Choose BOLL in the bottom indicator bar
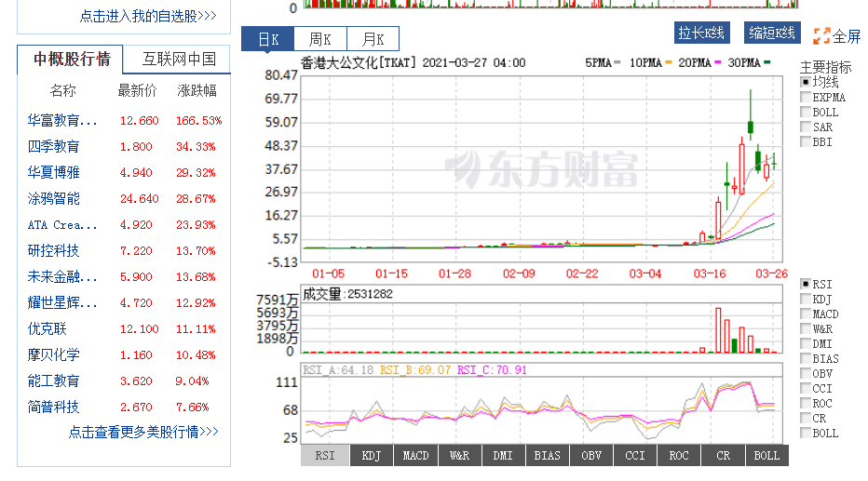868x481 pixels. (x=766, y=456)
